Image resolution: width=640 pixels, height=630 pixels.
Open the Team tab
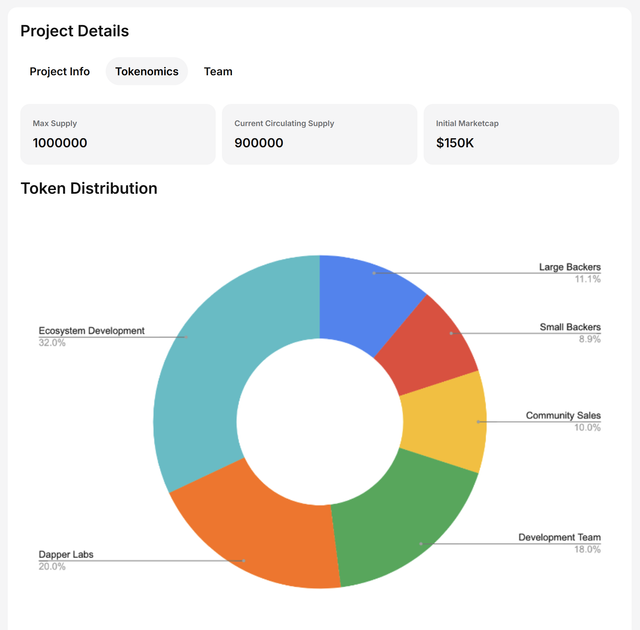[x=218, y=72]
